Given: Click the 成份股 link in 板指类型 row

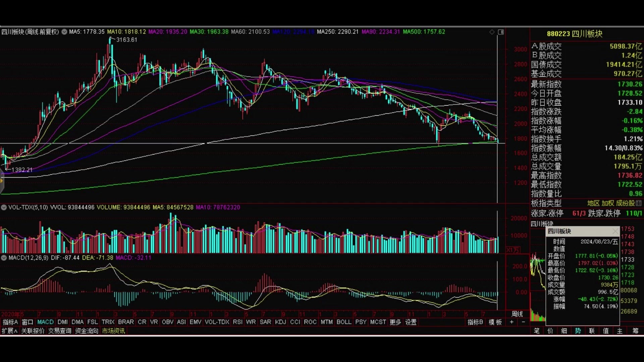Looking at the screenshot, I should [x=625, y=203].
